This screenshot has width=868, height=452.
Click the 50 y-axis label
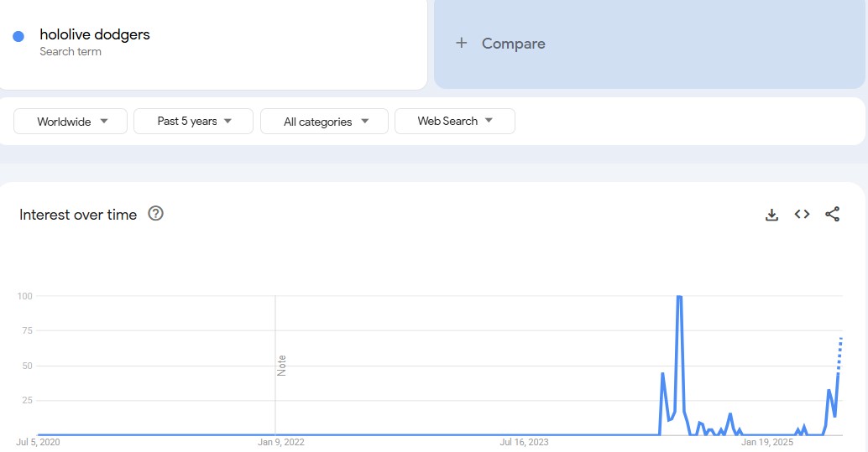tap(27, 366)
